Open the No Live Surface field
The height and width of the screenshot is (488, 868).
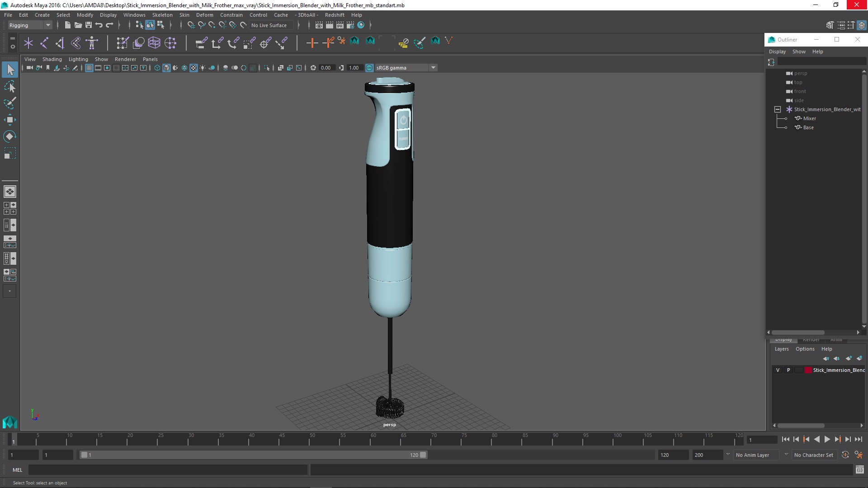click(x=271, y=25)
